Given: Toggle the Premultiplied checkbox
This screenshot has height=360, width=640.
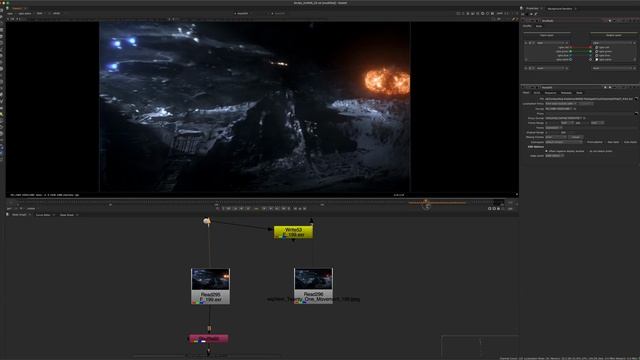Looking at the screenshot, I should [594, 142].
